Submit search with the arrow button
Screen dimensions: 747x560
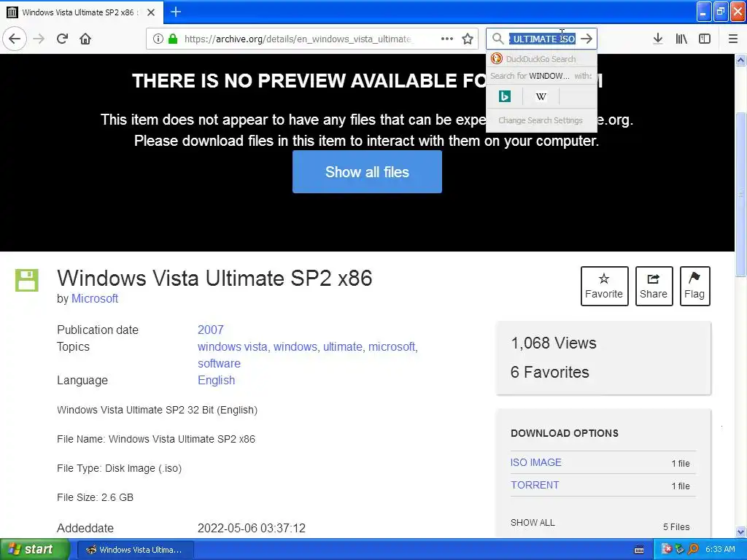[587, 39]
